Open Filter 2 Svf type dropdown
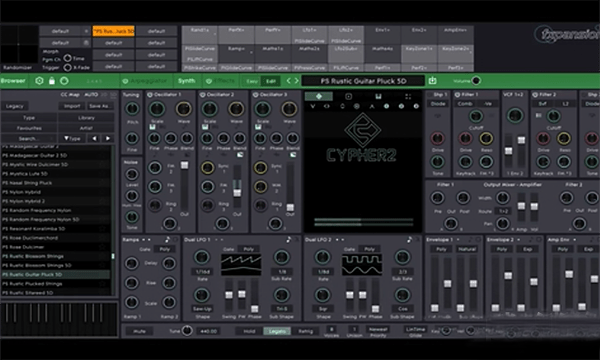Screen dimensions: 600x360 (x=543, y=104)
